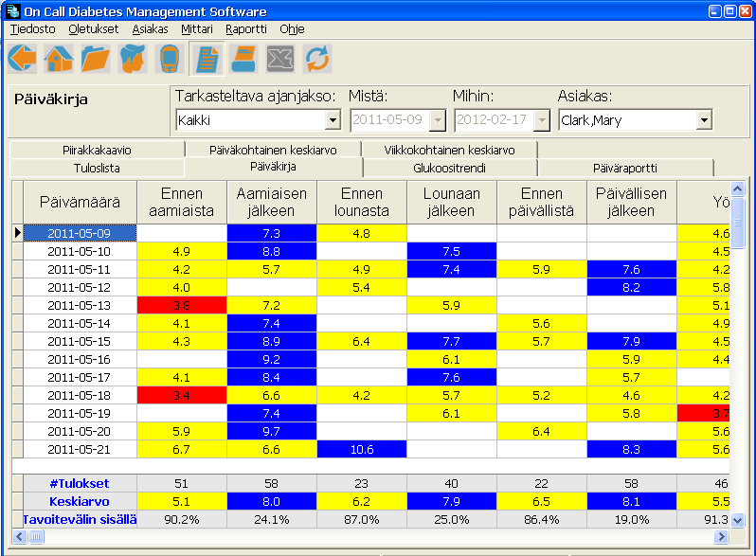Click the 7.9 reading on 2011-05-15
Image resolution: width=756 pixels, height=556 pixels.
tap(632, 341)
